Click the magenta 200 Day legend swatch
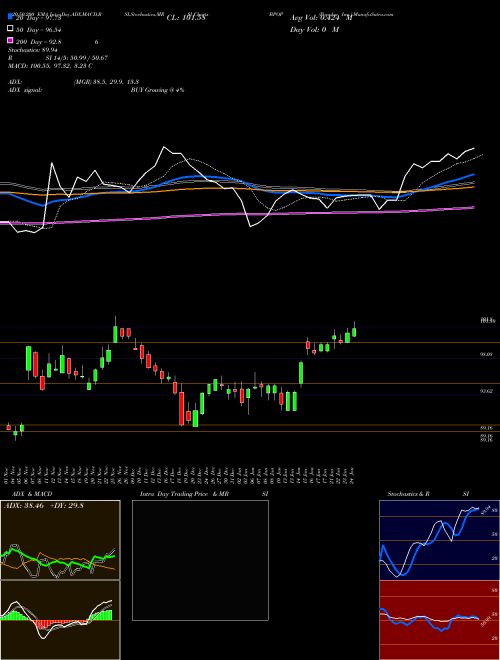The image size is (500, 660). click(x=10, y=41)
